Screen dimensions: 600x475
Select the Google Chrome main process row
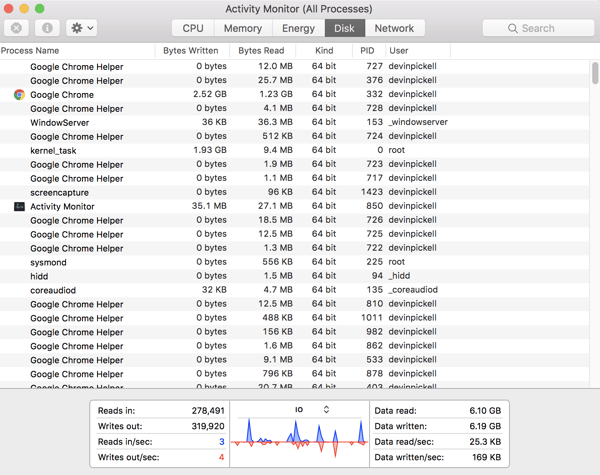(294, 95)
